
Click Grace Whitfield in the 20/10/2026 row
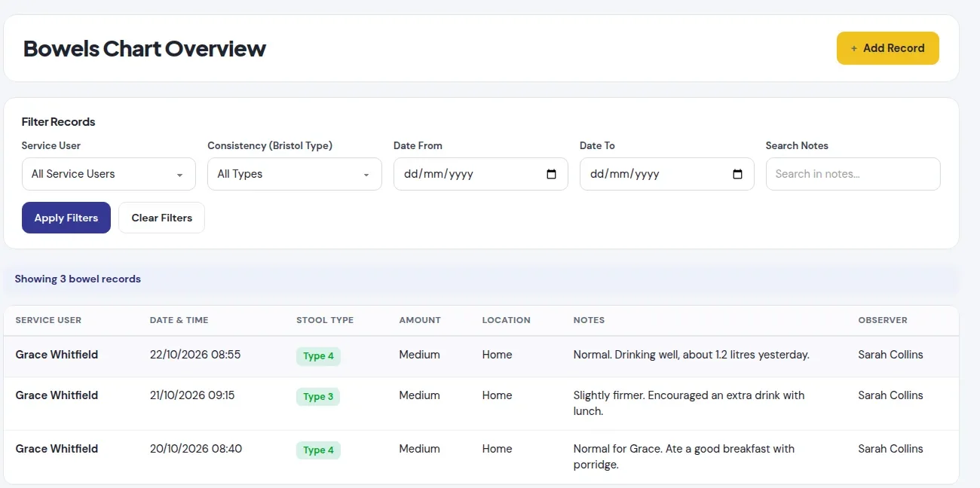point(57,449)
